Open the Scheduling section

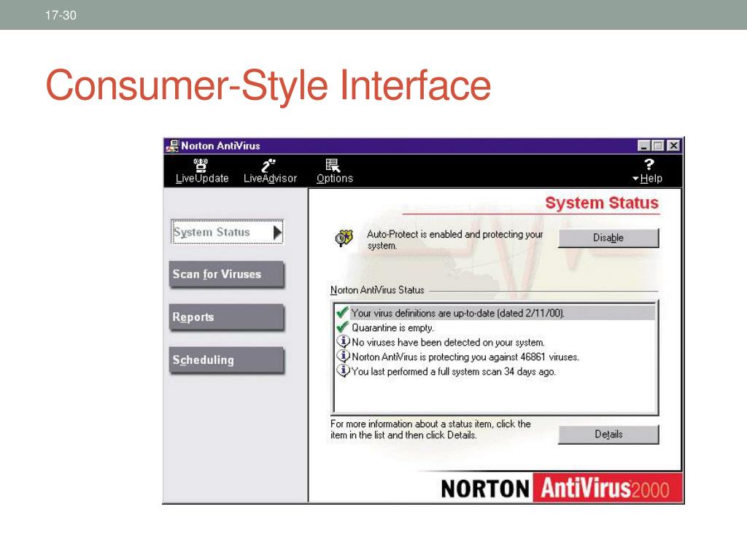point(227,360)
